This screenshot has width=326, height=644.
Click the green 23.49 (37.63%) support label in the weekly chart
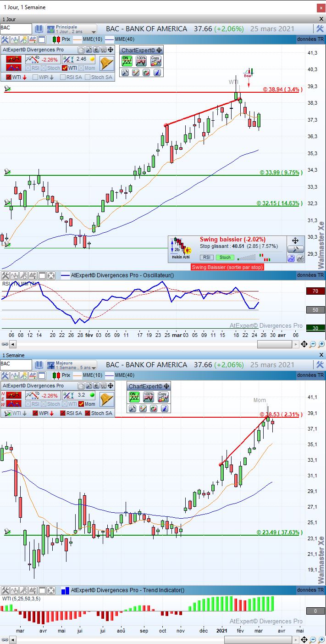(279, 532)
